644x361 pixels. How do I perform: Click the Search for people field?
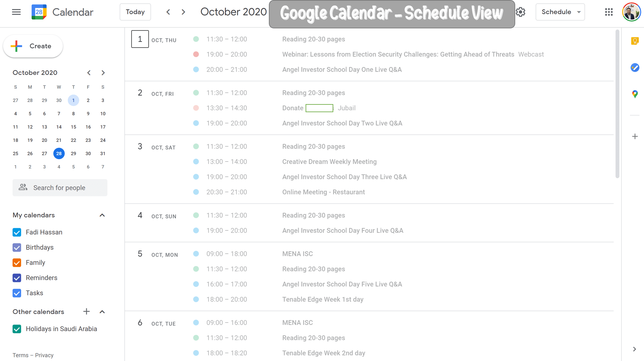60,188
